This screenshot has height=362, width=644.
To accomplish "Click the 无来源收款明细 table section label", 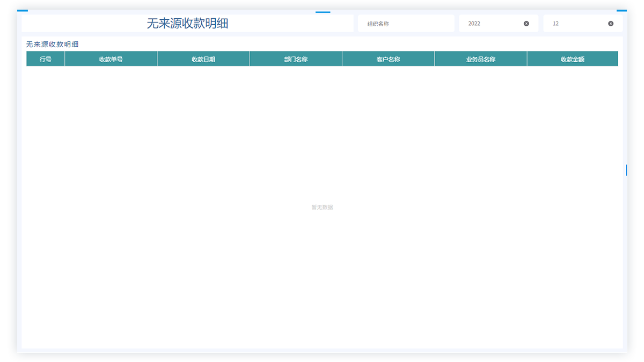I will (52, 45).
